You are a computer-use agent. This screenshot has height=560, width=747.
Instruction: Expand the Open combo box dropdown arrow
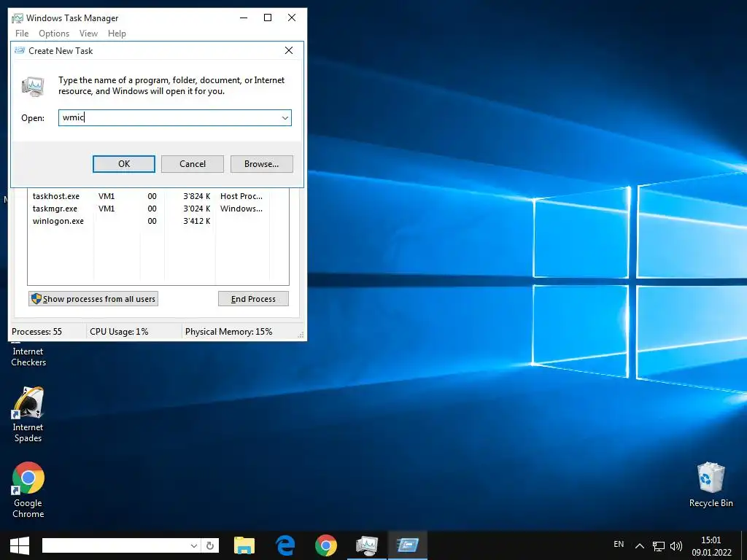pos(285,117)
